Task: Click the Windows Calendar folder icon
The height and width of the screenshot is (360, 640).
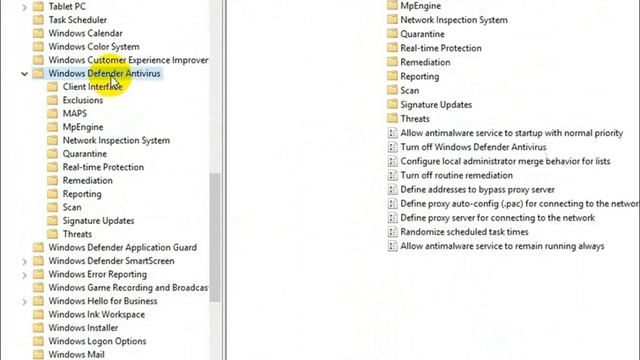Action: 38,33
